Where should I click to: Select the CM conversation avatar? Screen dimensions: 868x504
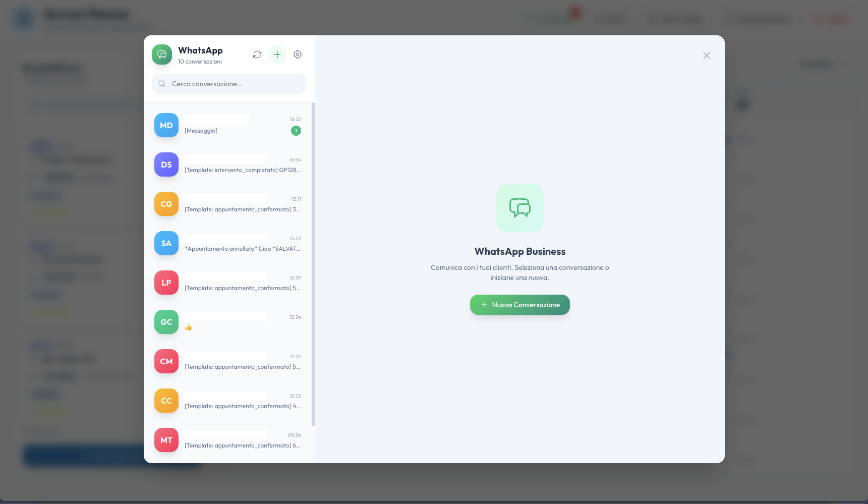tap(166, 361)
